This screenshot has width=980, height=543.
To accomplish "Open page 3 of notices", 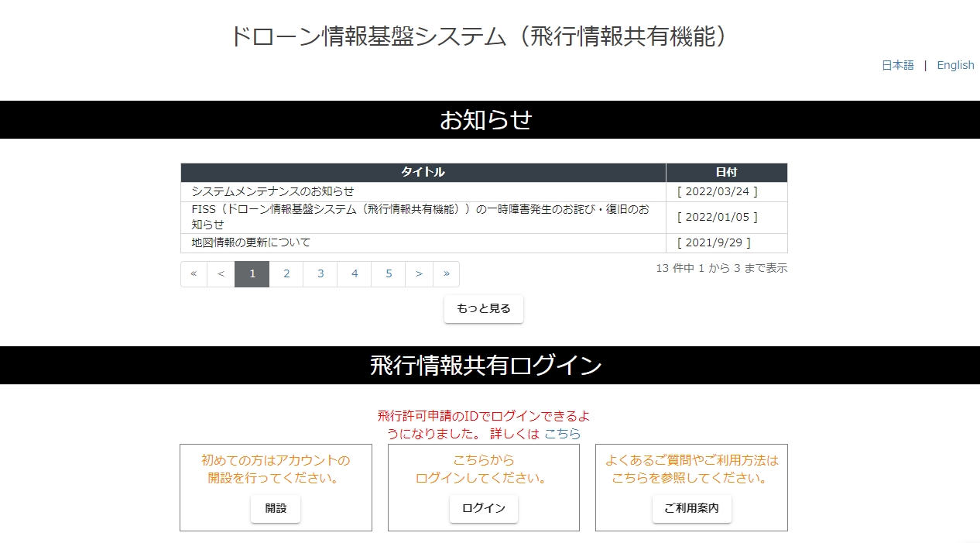I will pyautogui.click(x=320, y=274).
